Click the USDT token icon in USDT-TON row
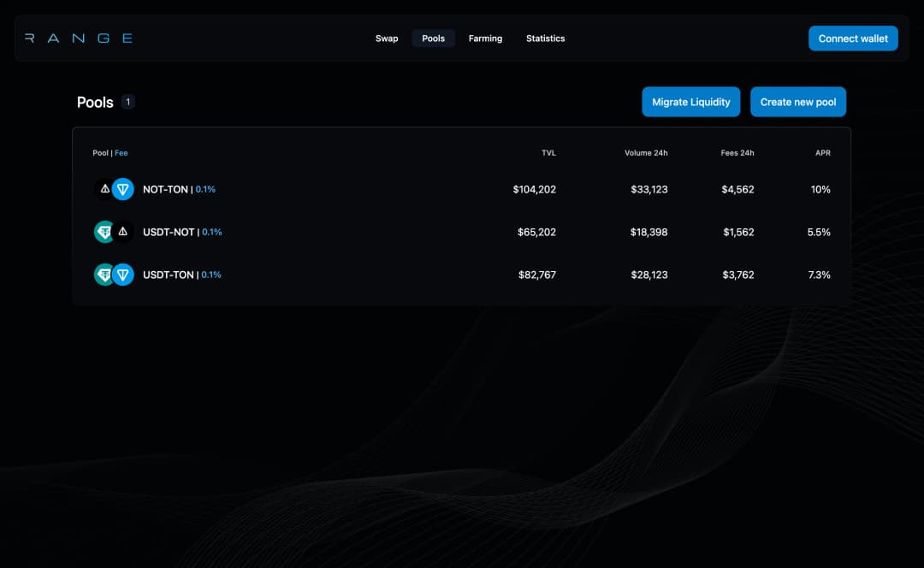Image resolution: width=924 pixels, height=568 pixels. point(104,275)
